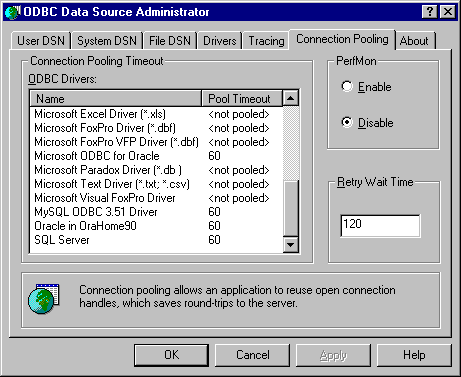
Task: Click the Retry Wait Time input field
Action: 380,226
